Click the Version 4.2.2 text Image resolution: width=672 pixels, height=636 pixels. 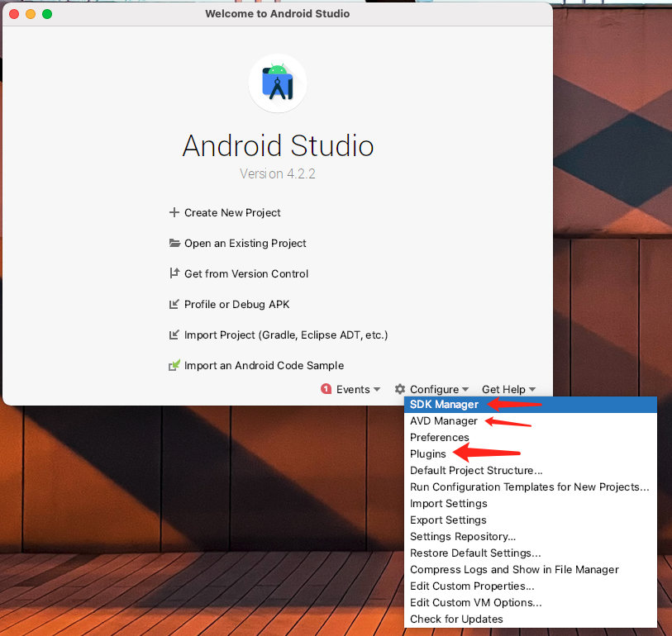point(278,173)
